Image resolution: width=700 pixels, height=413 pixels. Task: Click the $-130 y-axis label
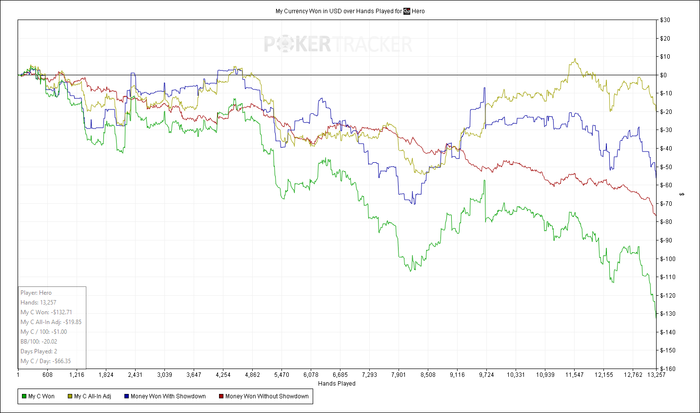click(667, 314)
